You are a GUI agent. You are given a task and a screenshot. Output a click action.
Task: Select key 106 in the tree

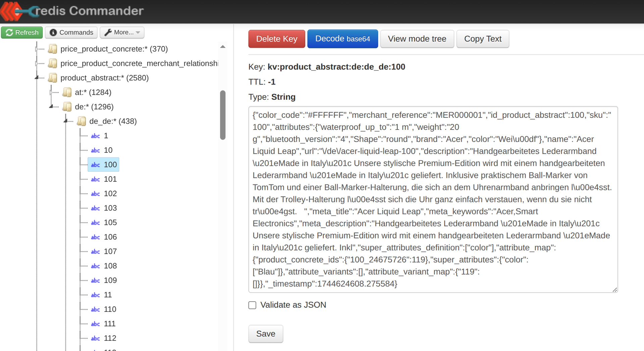(110, 237)
